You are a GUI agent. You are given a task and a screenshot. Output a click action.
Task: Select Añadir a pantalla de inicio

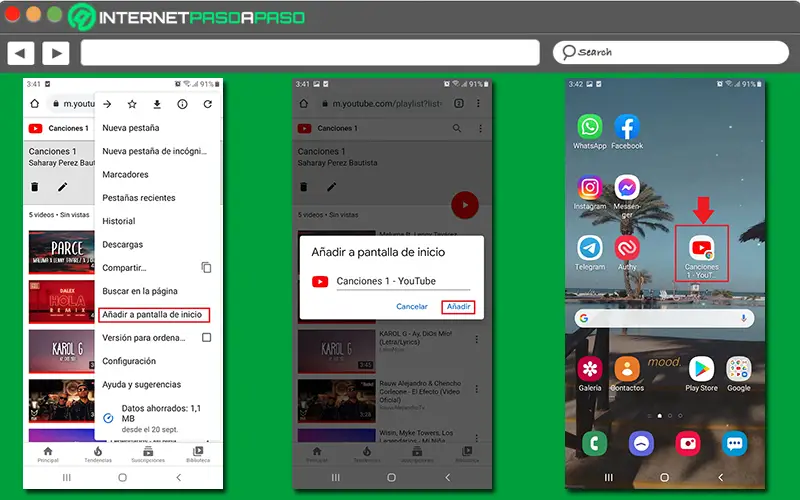[x=154, y=314]
